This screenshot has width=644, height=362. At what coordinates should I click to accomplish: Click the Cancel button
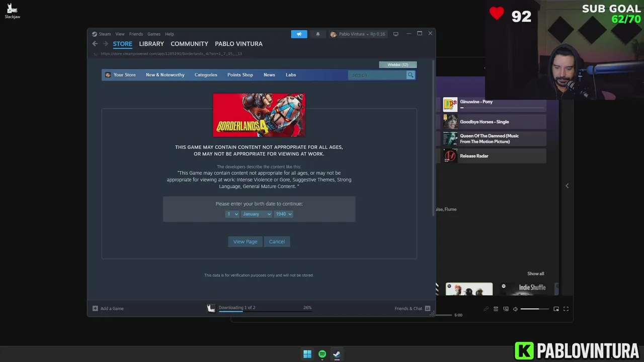tap(277, 242)
